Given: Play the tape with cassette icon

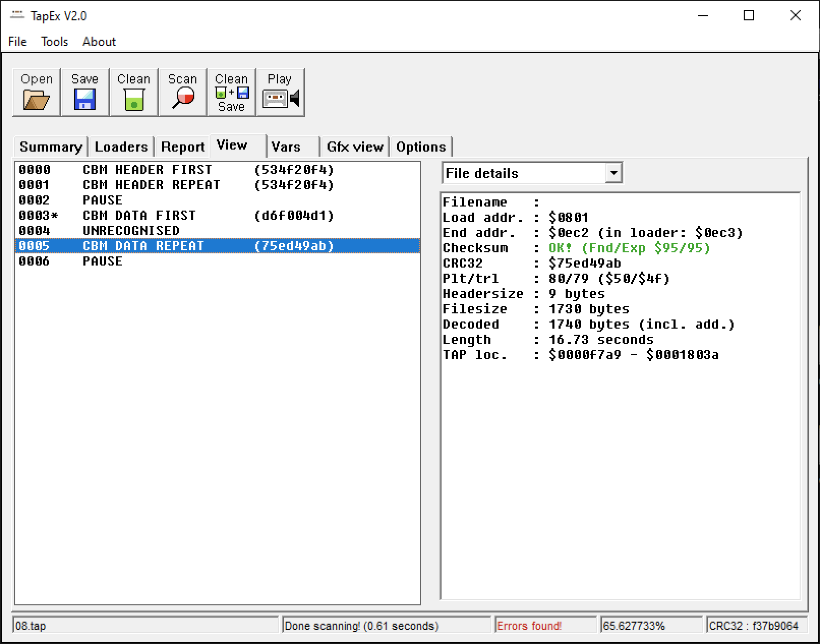Looking at the screenshot, I should (x=280, y=98).
